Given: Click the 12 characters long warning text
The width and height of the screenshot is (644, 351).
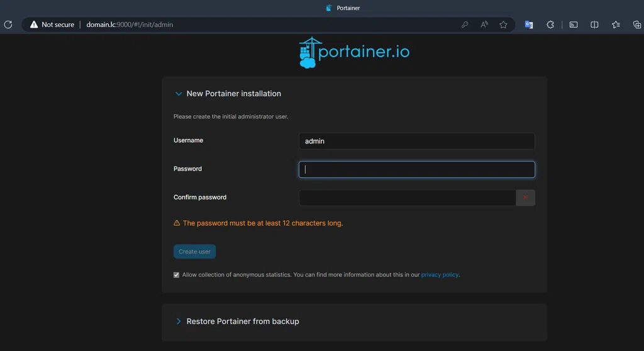Looking at the screenshot, I should (x=263, y=223).
